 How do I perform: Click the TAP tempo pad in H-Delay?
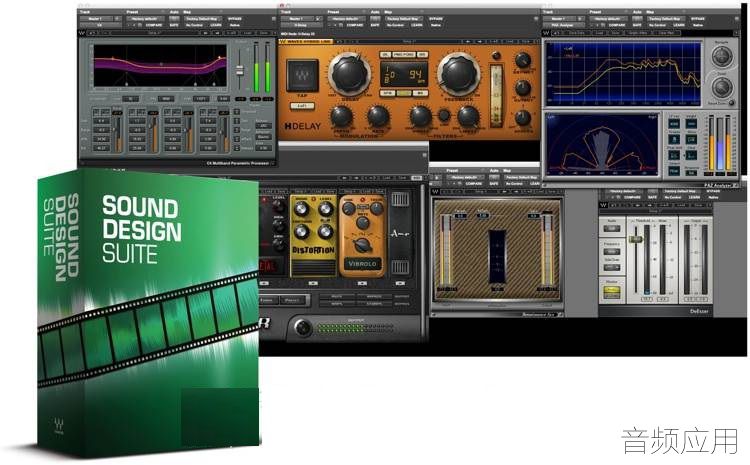(x=302, y=76)
